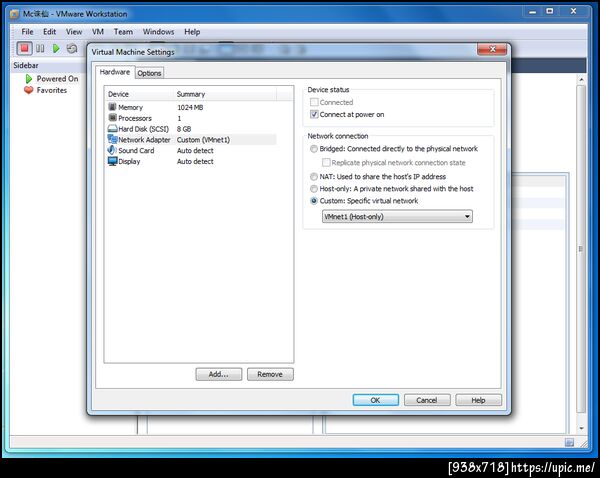
Task: Click the Favorites heart icon in sidebar
Action: tap(29, 90)
